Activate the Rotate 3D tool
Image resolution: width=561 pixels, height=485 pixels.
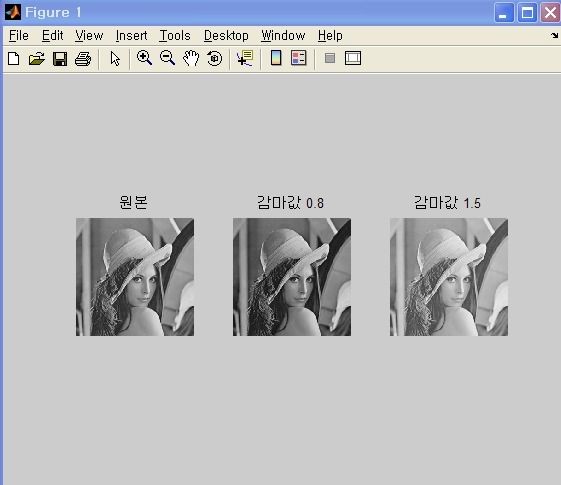click(214, 58)
